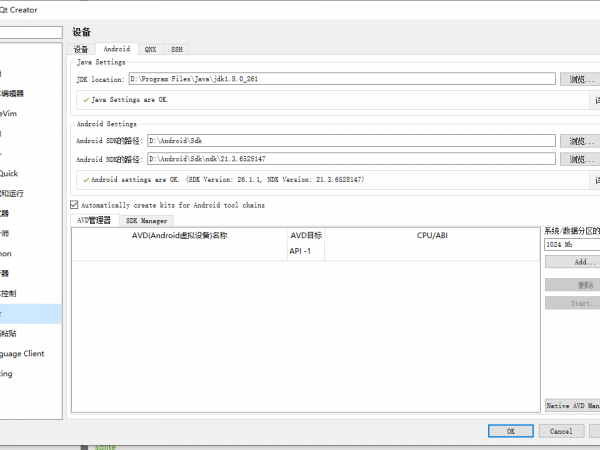Open the Native AVD Manager
The image size is (600, 450).
click(x=573, y=406)
